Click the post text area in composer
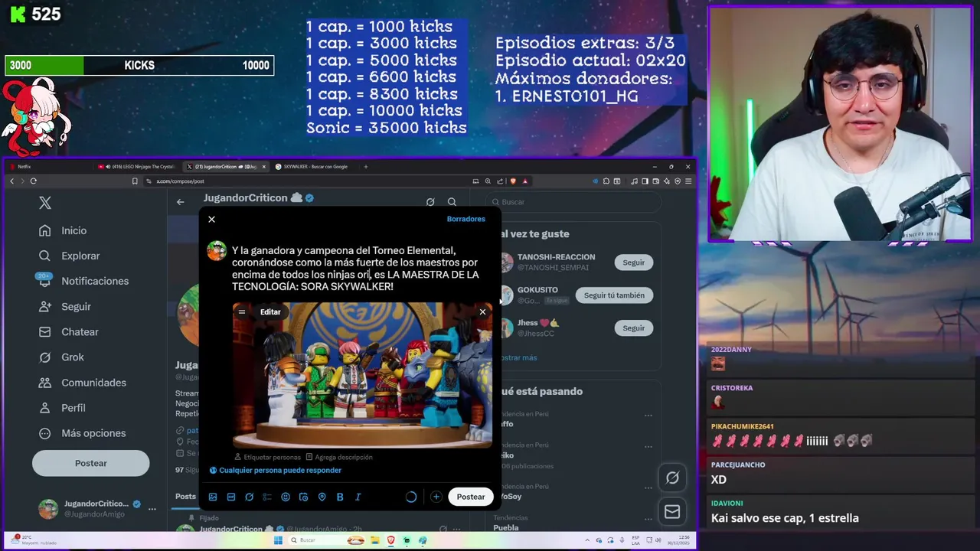 pos(355,269)
